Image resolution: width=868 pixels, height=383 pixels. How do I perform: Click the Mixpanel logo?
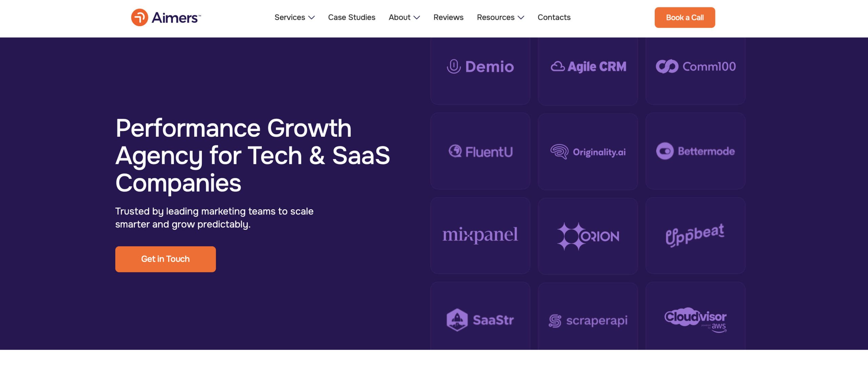[x=480, y=235]
